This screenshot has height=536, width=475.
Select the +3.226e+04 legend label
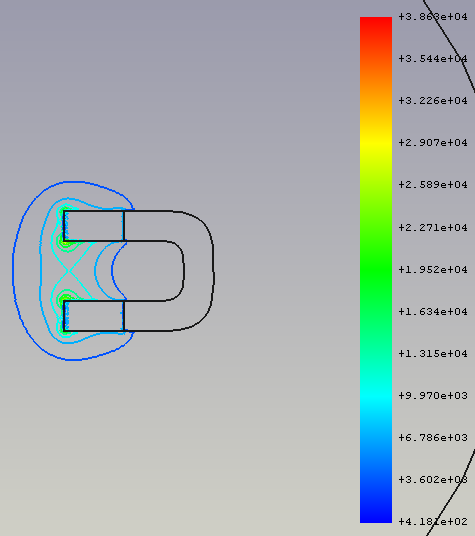pyautogui.click(x=433, y=101)
